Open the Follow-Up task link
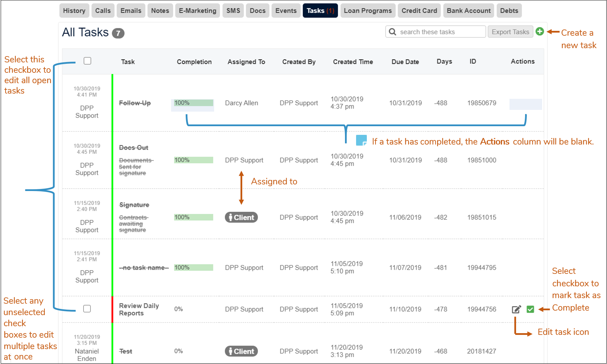 [x=135, y=103]
